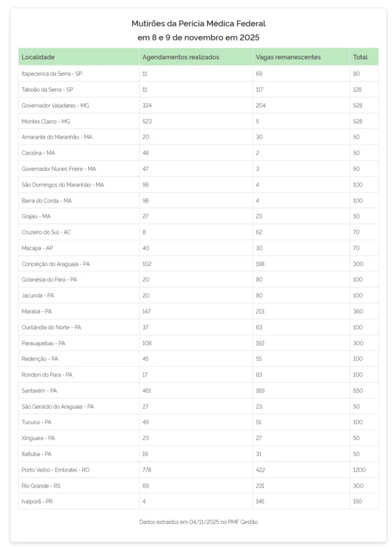Click the footer text Dados extraídos em 04/11/2025
Viewport: 392px width, 547px height.
point(198,522)
